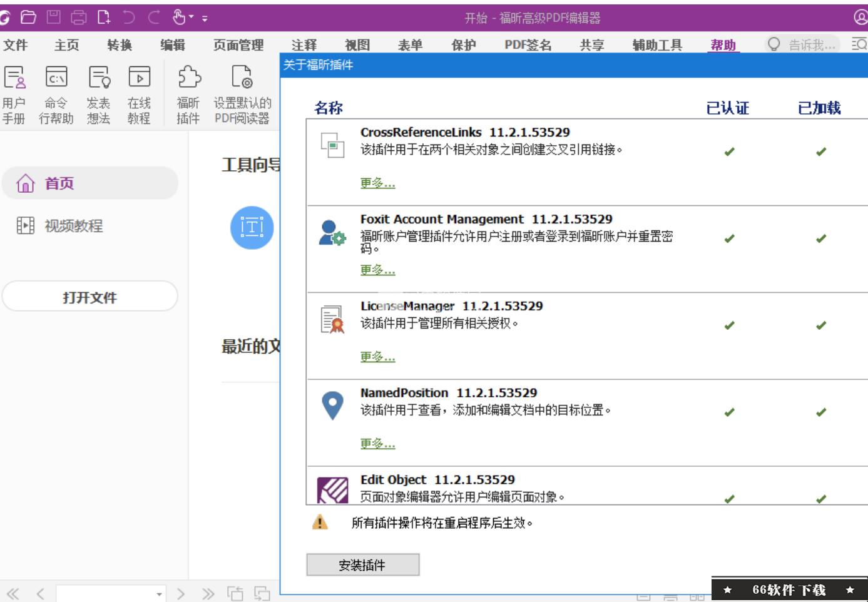Switch to the View (视图) tab
Viewport: 868px width, 602px height.
point(357,45)
